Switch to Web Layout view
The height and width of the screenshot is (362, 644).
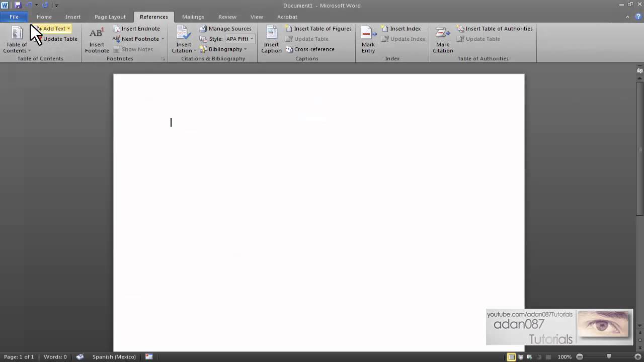(529, 357)
